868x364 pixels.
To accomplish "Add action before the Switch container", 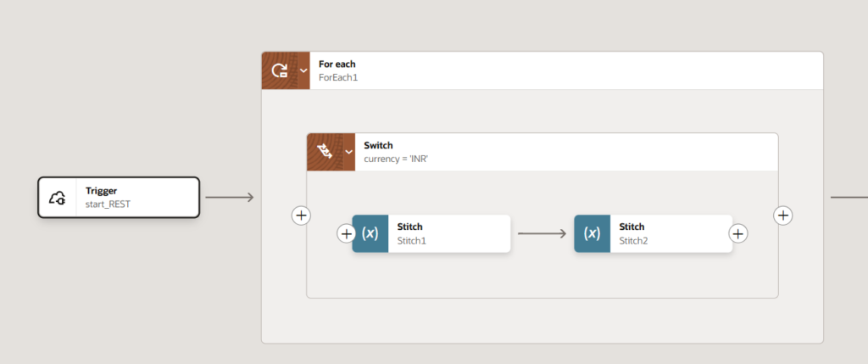I will coord(301,216).
